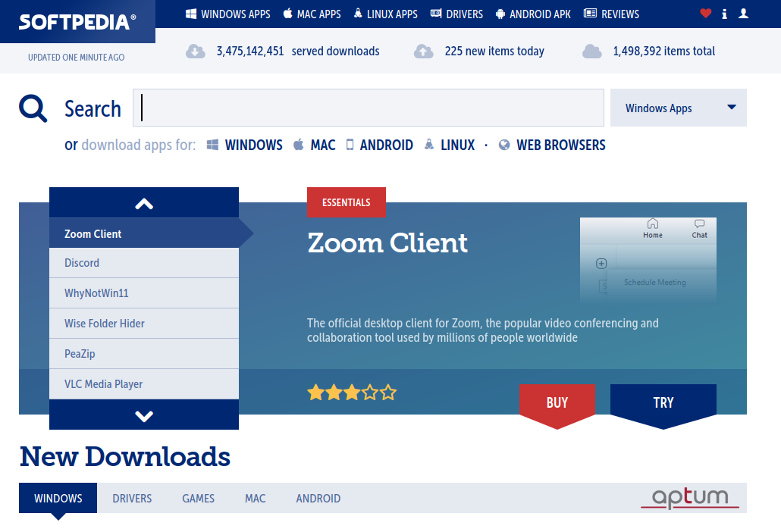This screenshot has width=781, height=532.
Task: Click the served downloads cloud icon
Action: [196, 52]
